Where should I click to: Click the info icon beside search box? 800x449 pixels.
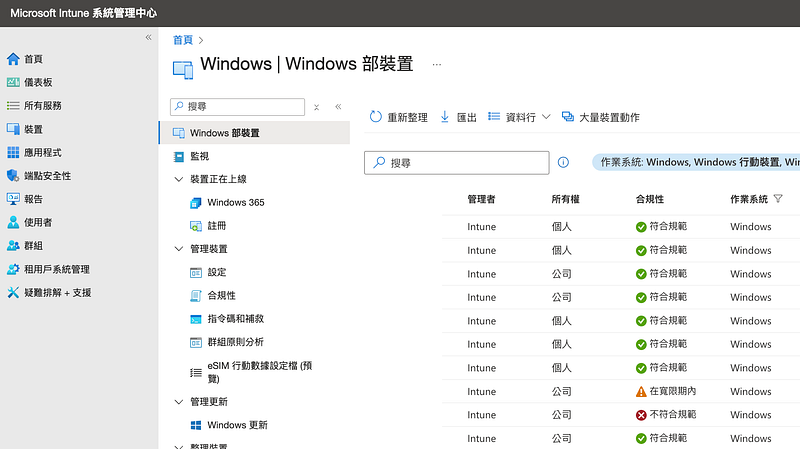pos(563,162)
